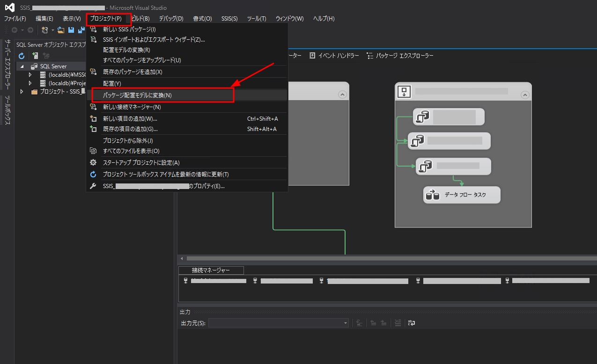Click the Save floppy disk toolbar icon
597x364 pixels.
71,30
